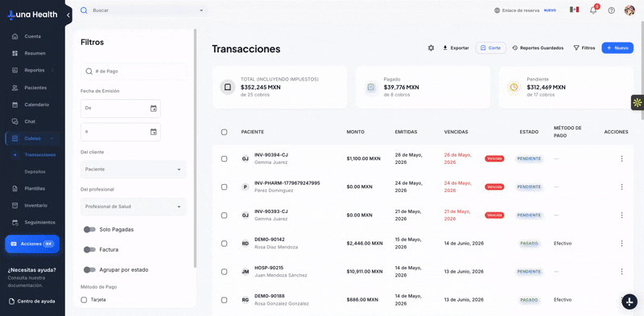Viewport: 644px width, 316px height.
Task: Open Centro de ayuda link
Action: [31, 302]
